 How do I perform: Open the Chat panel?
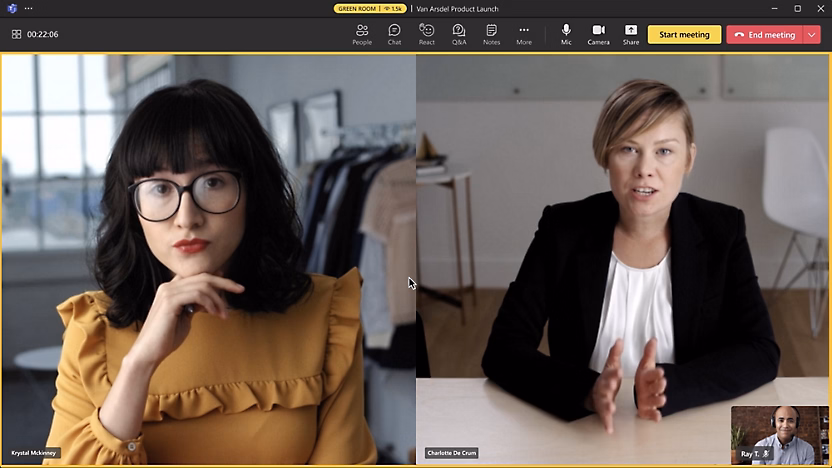(394, 34)
